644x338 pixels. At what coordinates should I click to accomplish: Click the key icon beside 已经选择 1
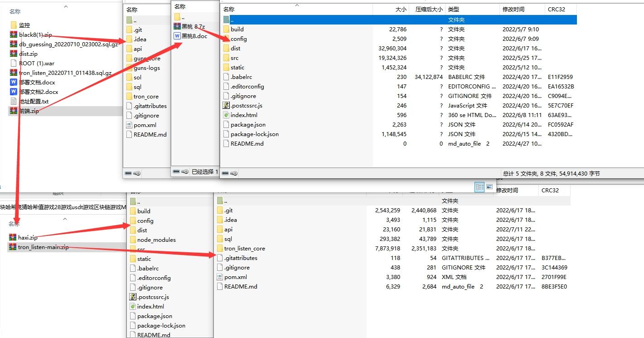(184, 172)
